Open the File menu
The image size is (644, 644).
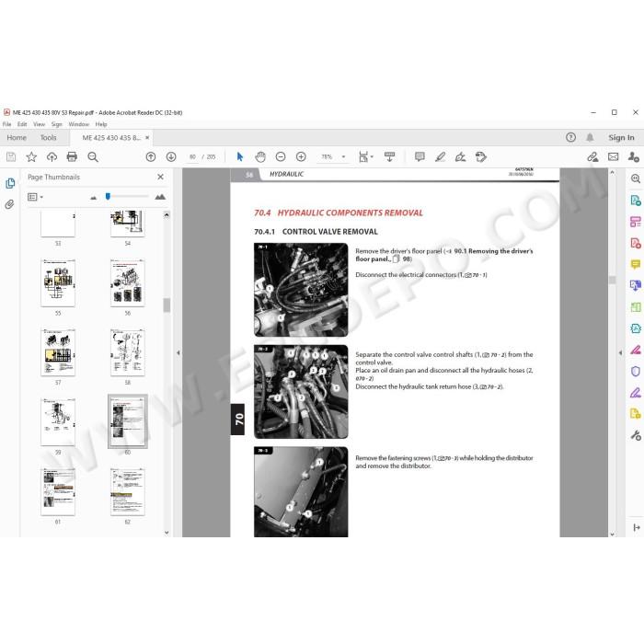(x=7, y=124)
